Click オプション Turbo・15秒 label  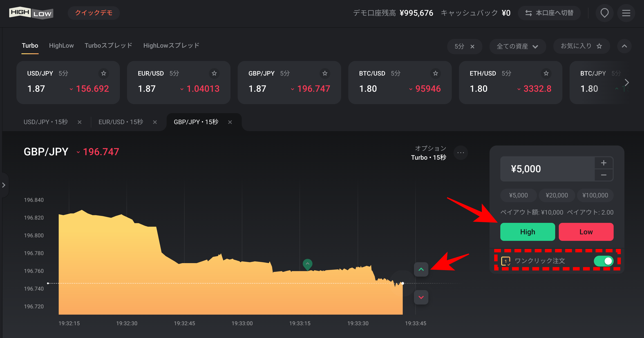429,153
